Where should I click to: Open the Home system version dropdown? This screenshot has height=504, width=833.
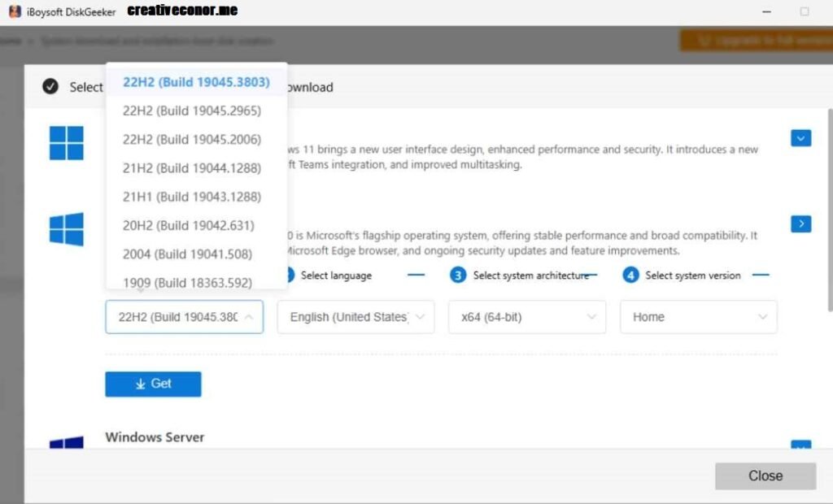(699, 317)
